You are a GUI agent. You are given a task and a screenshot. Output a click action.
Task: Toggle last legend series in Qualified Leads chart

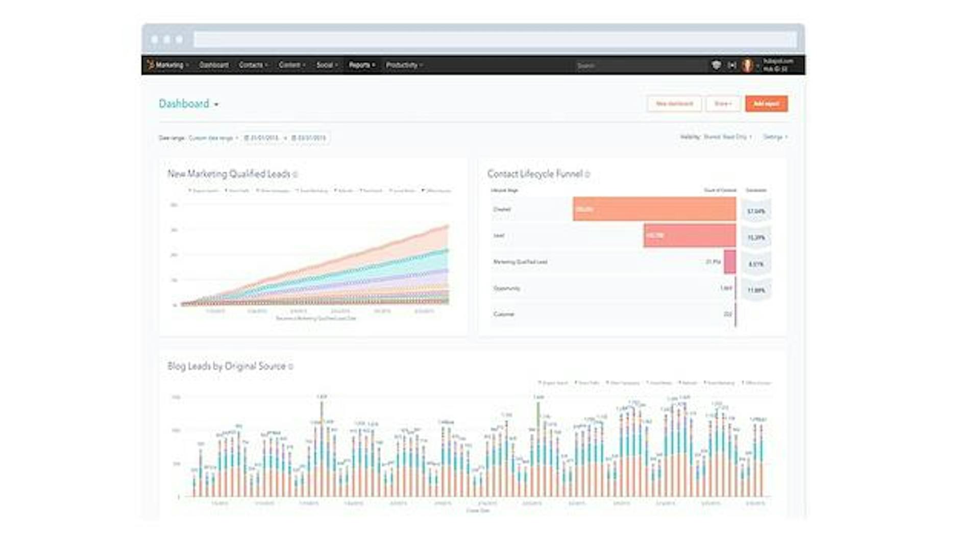(436, 191)
